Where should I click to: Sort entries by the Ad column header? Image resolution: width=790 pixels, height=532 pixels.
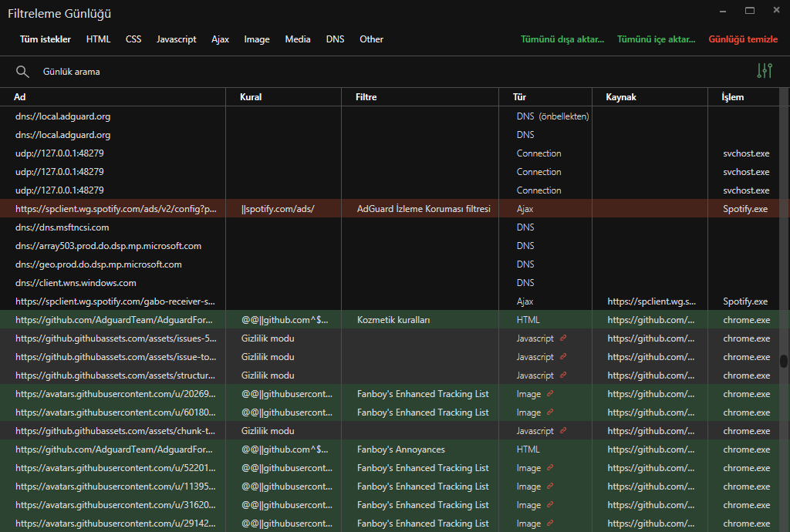click(19, 96)
